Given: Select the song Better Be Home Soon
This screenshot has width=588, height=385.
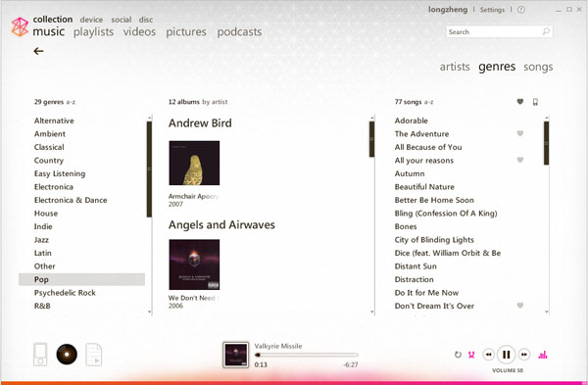Looking at the screenshot, I should pos(434,200).
